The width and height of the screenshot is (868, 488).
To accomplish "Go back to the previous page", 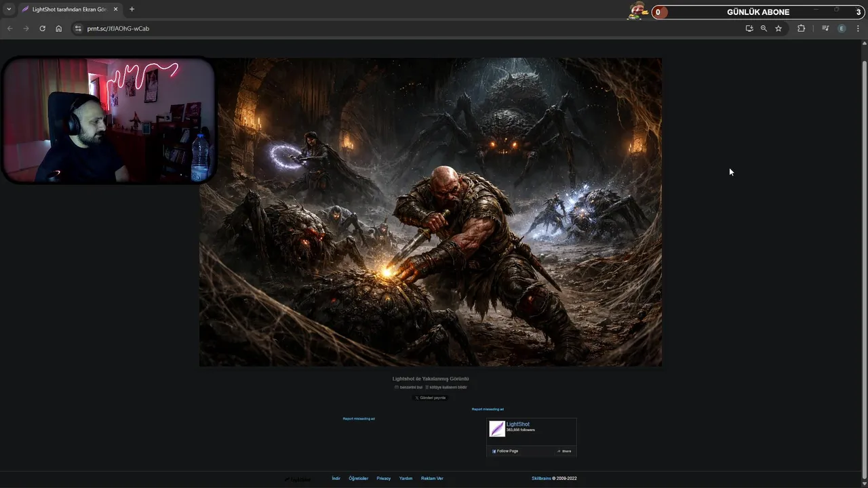I will (x=9, y=28).
